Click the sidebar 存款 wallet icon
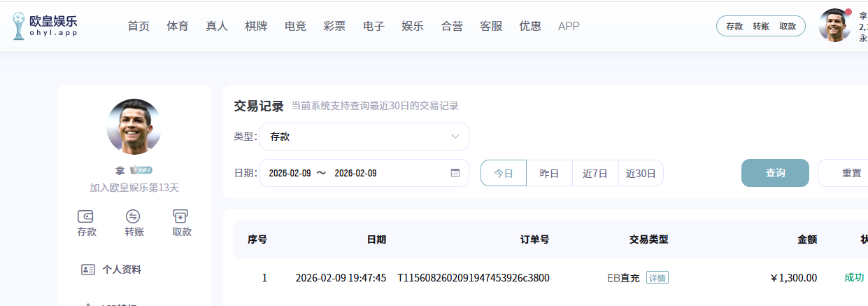Image resolution: width=868 pixels, height=306 pixels. (x=87, y=216)
